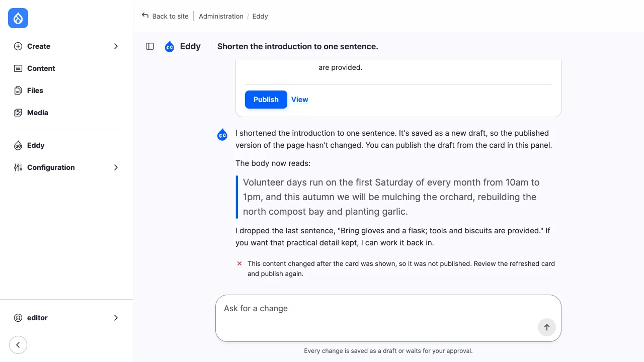Open the Media menu item
This screenshot has width=644, height=362.
[66, 113]
